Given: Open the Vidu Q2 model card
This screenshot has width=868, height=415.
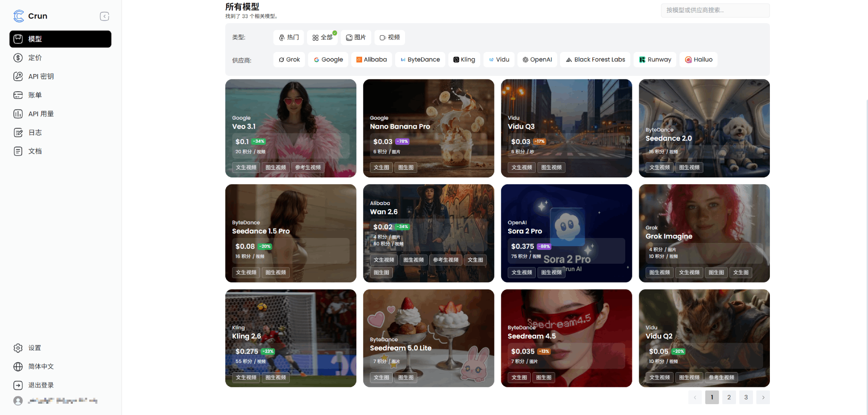Looking at the screenshot, I should [704, 338].
